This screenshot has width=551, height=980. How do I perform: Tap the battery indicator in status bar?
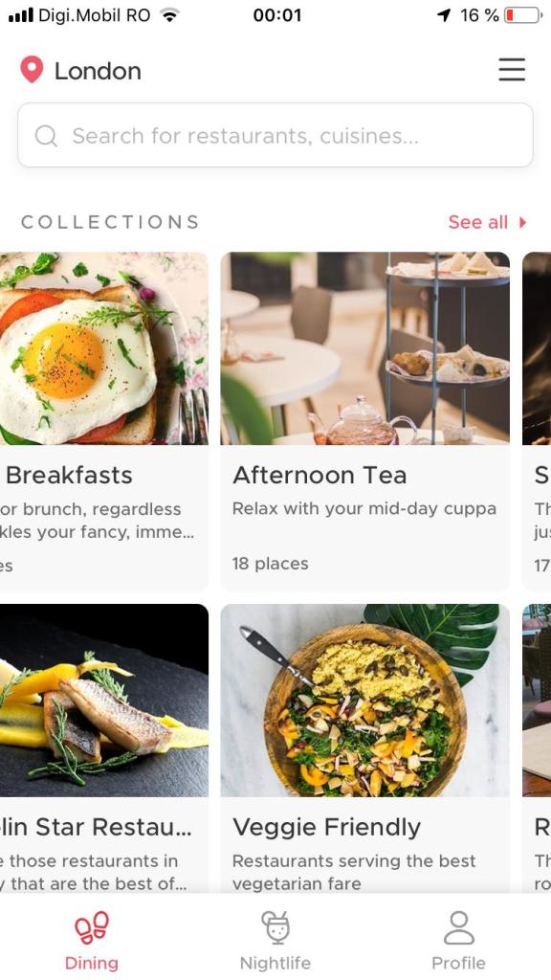click(x=523, y=15)
